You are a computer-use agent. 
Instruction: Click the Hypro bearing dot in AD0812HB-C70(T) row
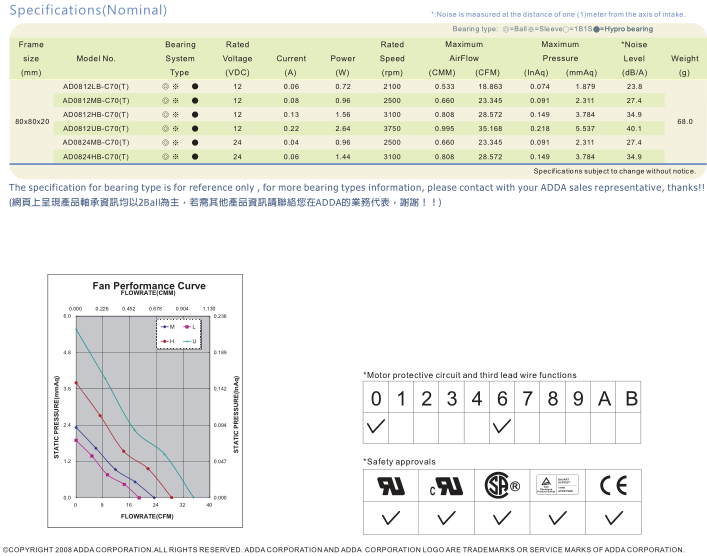(195, 115)
